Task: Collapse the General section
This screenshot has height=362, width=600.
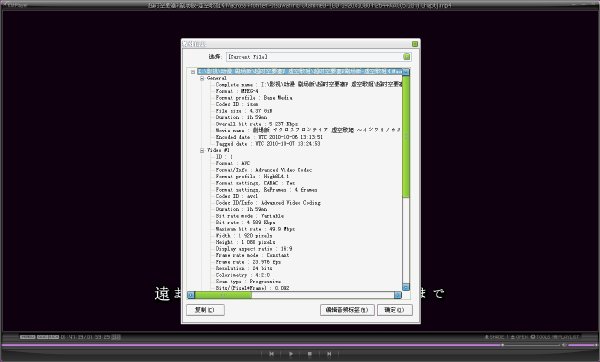Action: 202,78
